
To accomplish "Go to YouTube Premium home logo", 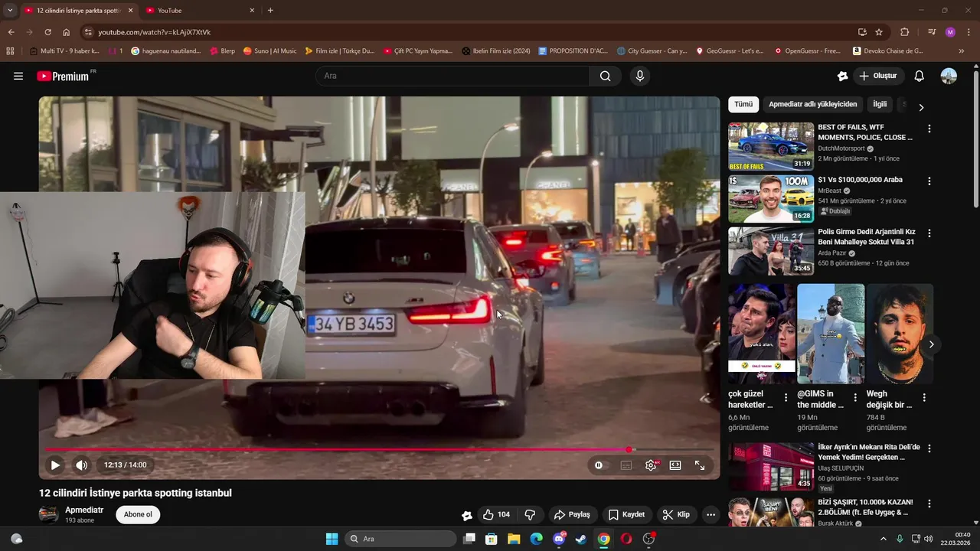I will point(63,76).
